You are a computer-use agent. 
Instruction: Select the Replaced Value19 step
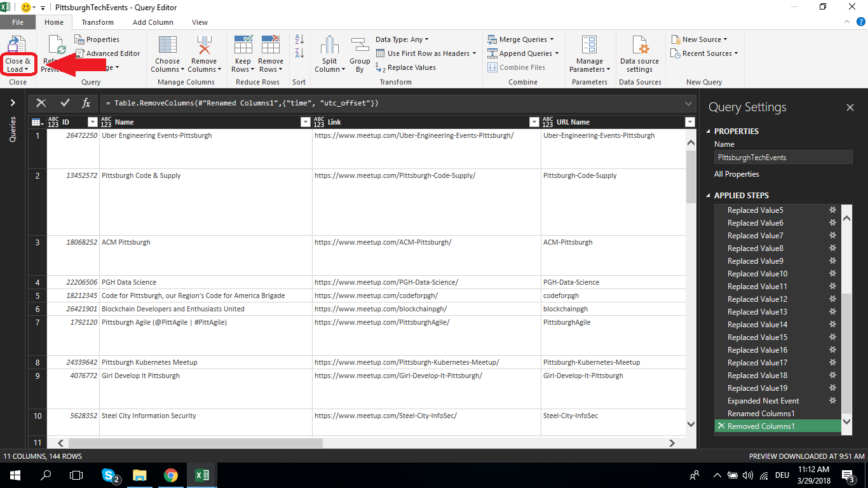tap(778, 388)
